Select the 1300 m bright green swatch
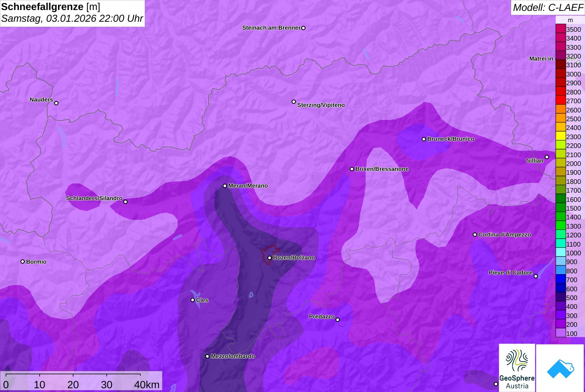 click(x=560, y=226)
